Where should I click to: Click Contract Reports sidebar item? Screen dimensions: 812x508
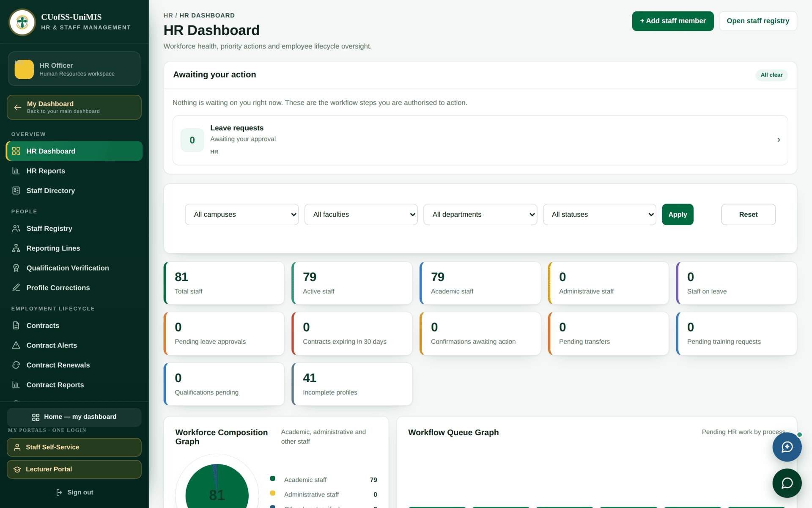click(x=74, y=385)
